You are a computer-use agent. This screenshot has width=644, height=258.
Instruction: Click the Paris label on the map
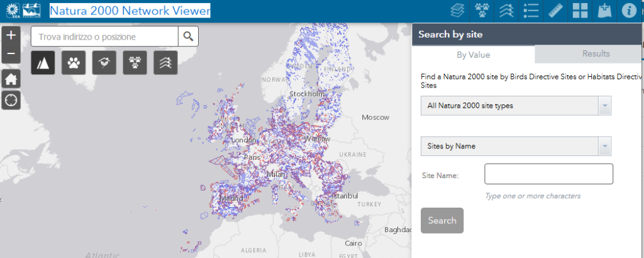pyautogui.click(x=252, y=157)
